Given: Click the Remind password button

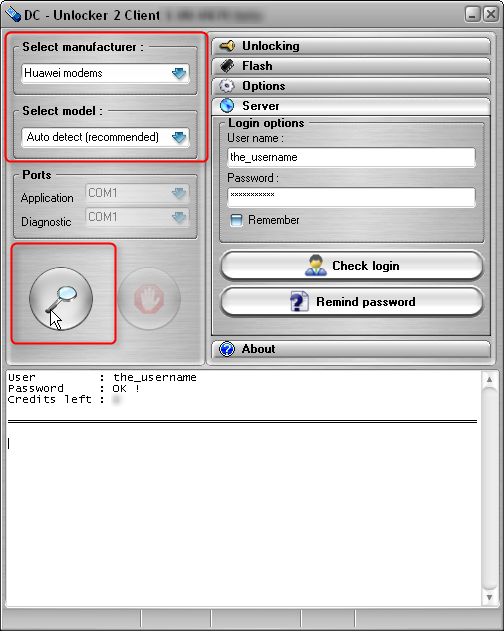Looking at the screenshot, I should point(352,301).
